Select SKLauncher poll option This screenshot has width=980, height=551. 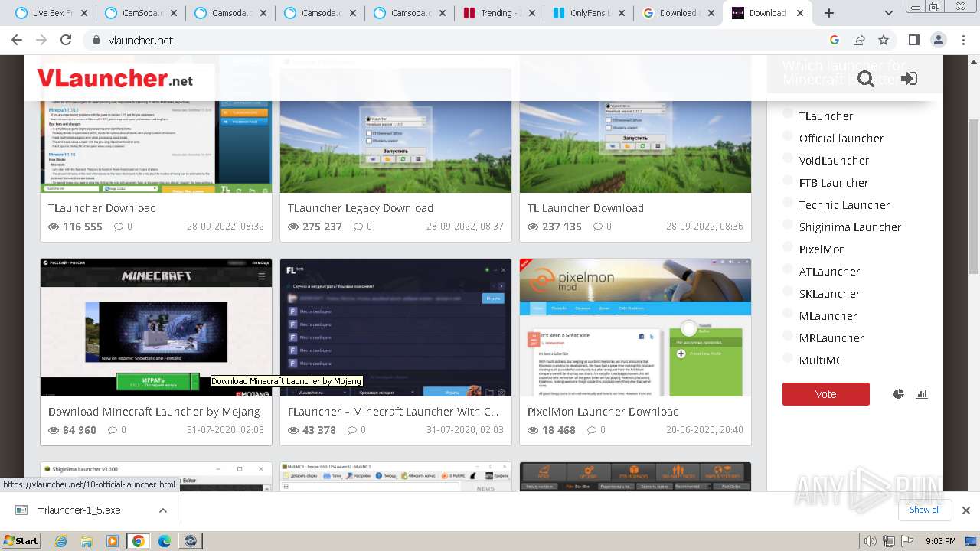[x=788, y=292]
